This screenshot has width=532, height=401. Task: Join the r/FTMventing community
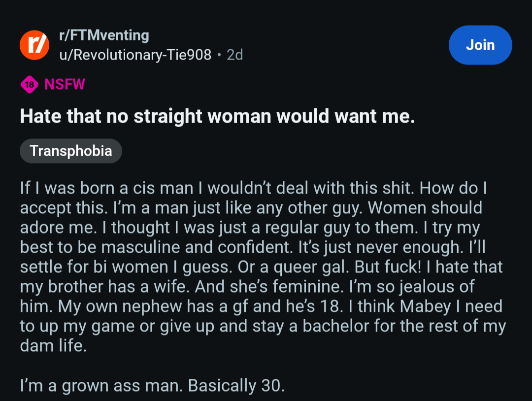(480, 45)
